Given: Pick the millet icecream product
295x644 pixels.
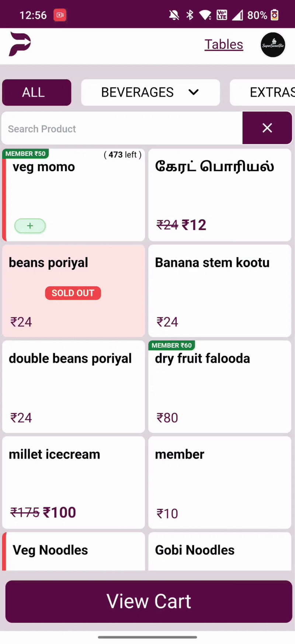Looking at the screenshot, I should tap(73, 482).
